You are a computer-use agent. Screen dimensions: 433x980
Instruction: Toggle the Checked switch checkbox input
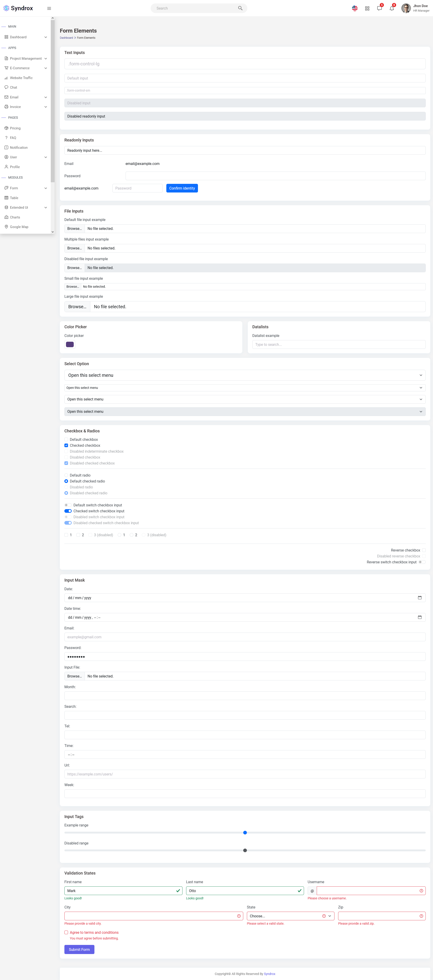[x=68, y=511]
